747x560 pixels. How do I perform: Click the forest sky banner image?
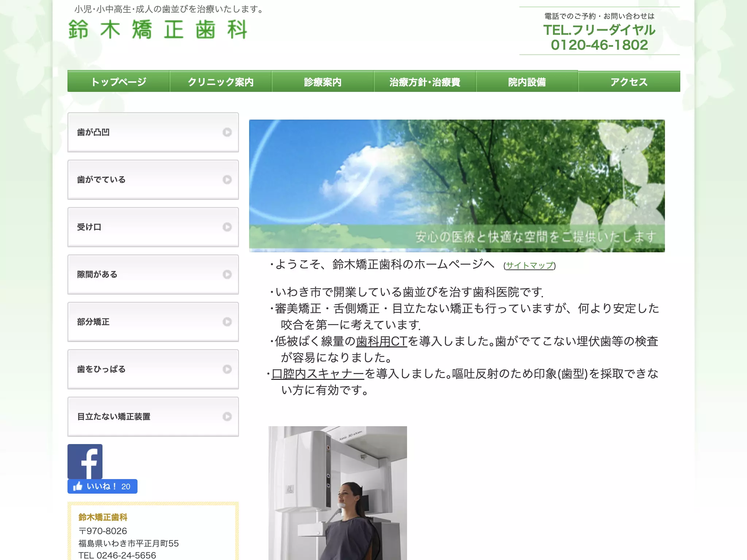[x=457, y=186]
